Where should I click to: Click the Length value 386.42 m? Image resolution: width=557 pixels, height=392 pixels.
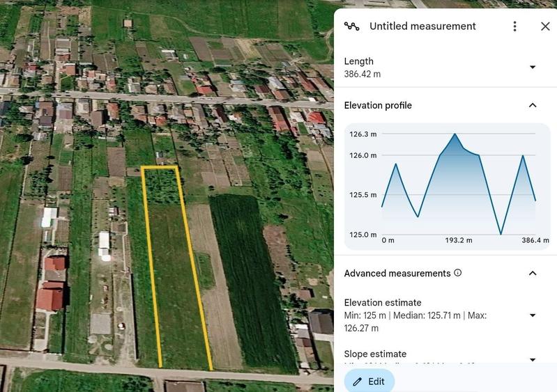click(362, 74)
